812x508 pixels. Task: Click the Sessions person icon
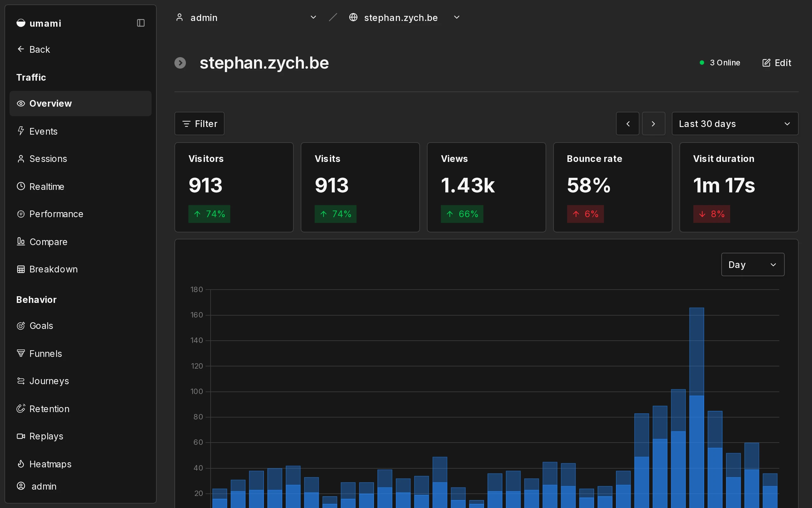click(21, 158)
